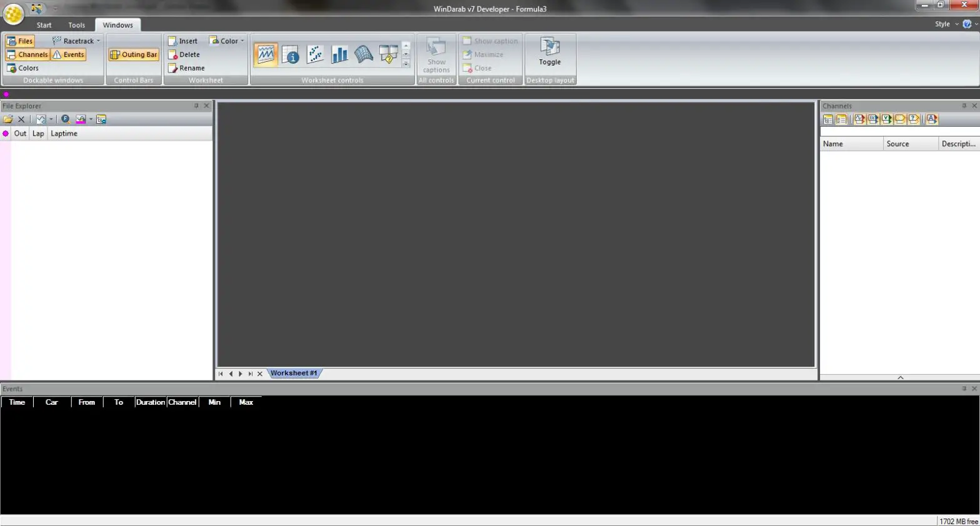Click the Show captions button
980x526 pixels.
point(436,55)
